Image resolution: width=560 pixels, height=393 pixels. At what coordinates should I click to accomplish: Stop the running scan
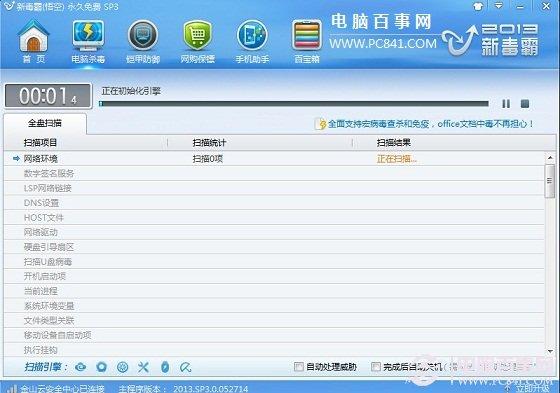coord(525,104)
